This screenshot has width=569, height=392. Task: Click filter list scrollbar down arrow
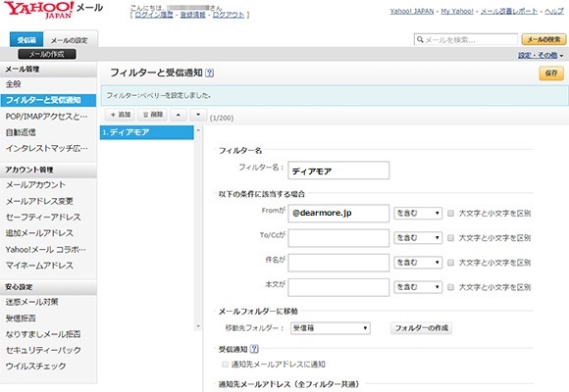coord(198,326)
